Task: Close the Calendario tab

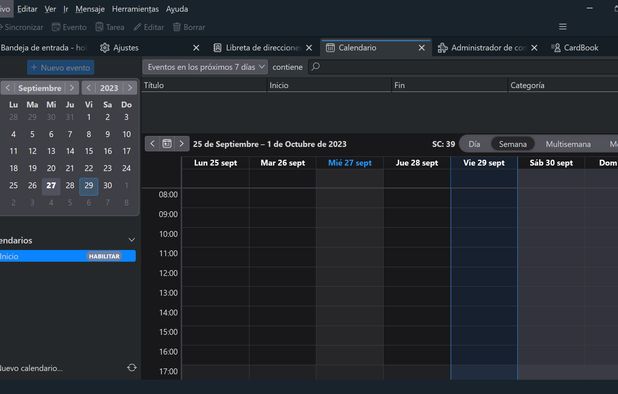Action: (x=422, y=48)
